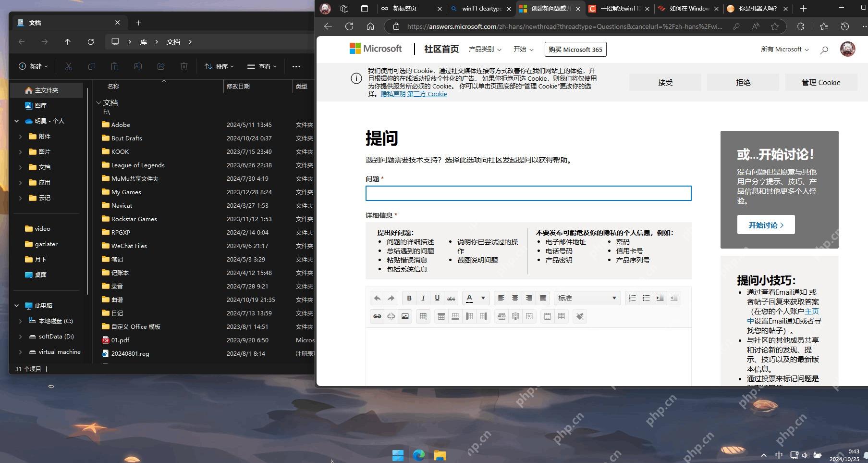Viewport: 868px width, 463px height.
Task: Refresh the File Explorer view
Action: pyautogui.click(x=91, y=42)
